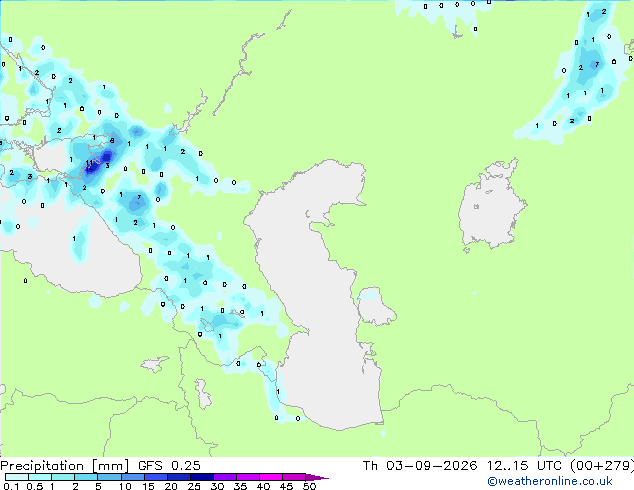The width and height of the screenshot is (634, 490).
Task: Select the 20–25 mm legend color box
Action: (178, 477)
